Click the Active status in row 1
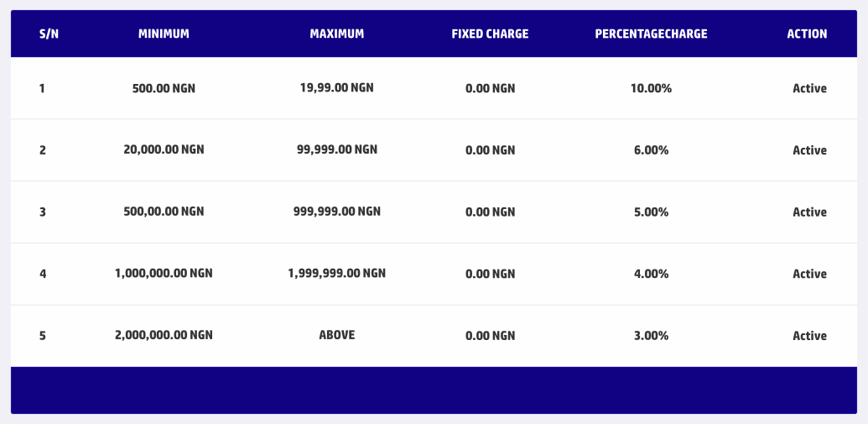The width and height of the screenshot is (868, 424). (809, 88)
